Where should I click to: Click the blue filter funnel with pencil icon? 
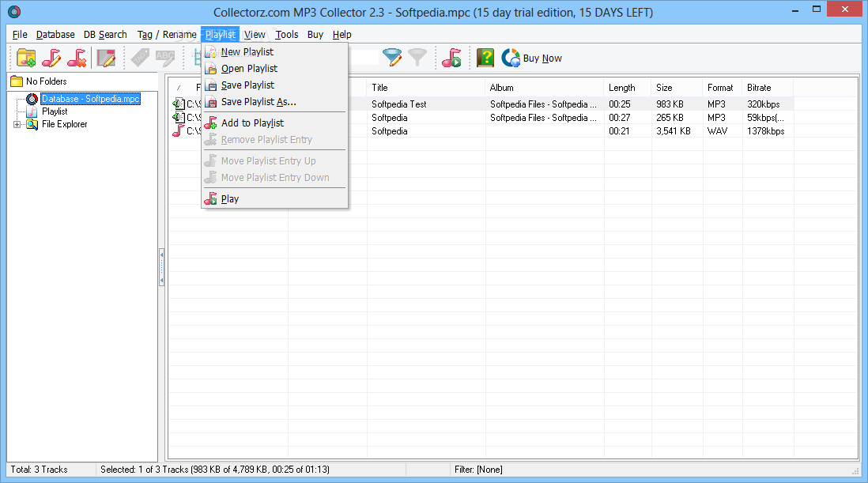tap(392, 58)
